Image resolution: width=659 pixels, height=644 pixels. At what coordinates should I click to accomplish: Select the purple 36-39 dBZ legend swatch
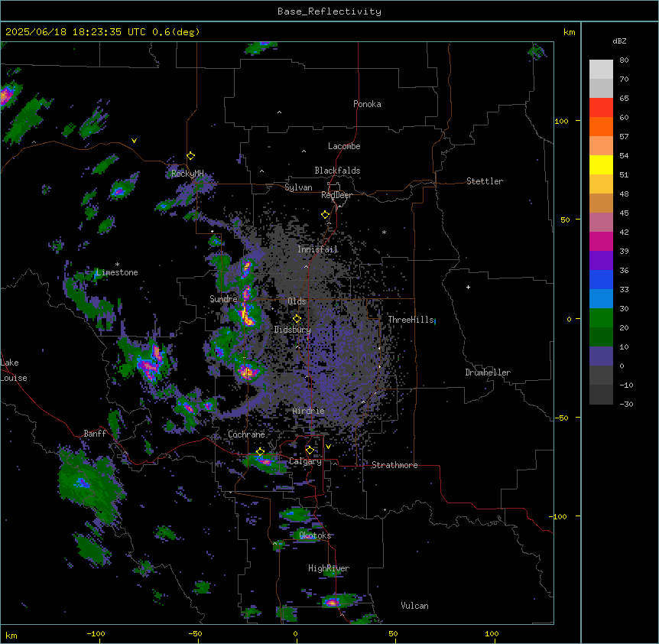point(601,261)
